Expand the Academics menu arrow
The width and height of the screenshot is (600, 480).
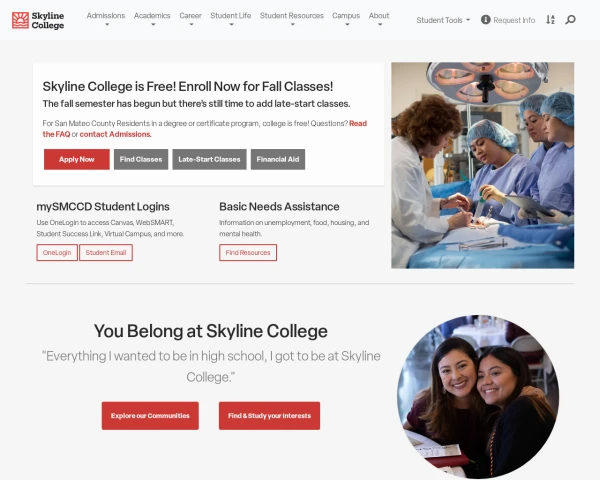click(153, 24)
